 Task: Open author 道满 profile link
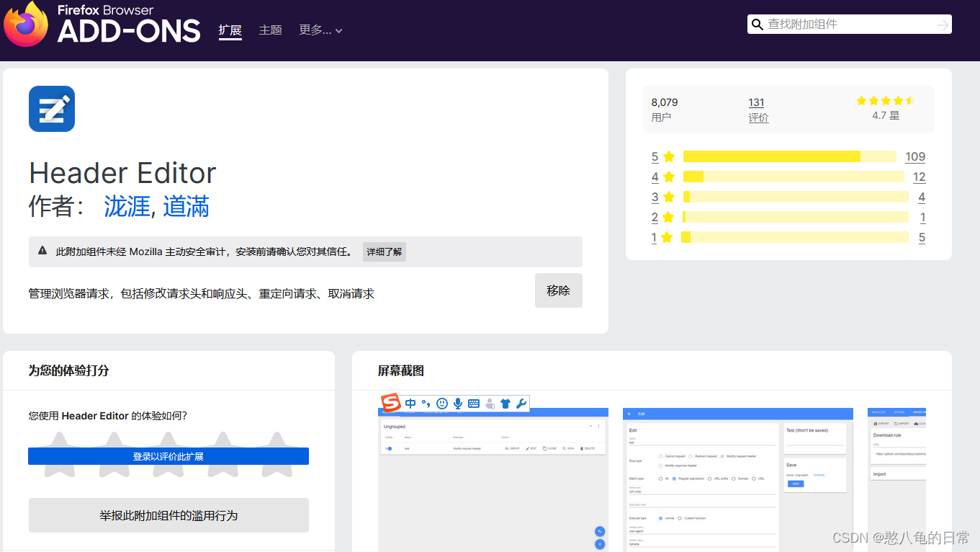click(186, 207)
